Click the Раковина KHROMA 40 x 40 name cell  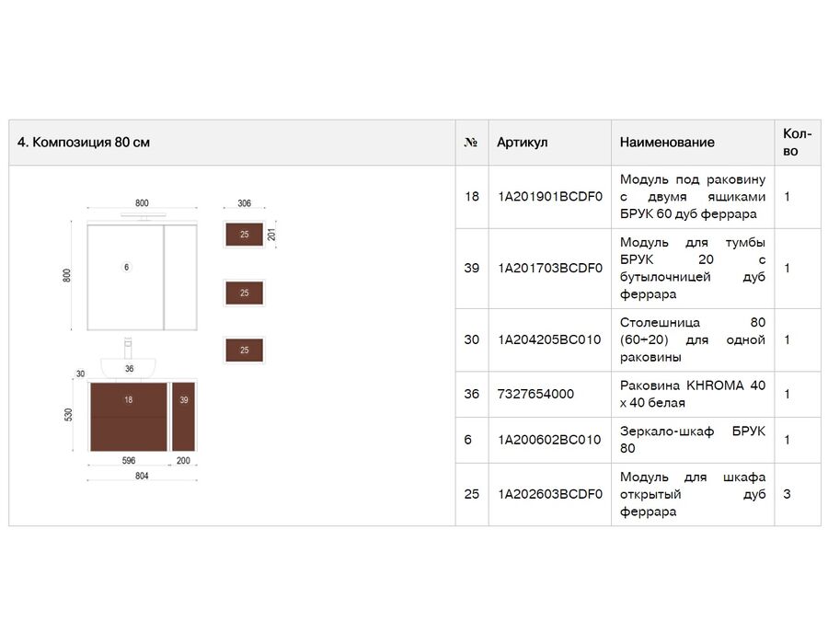pyautogui.click(x=692, y=395)
